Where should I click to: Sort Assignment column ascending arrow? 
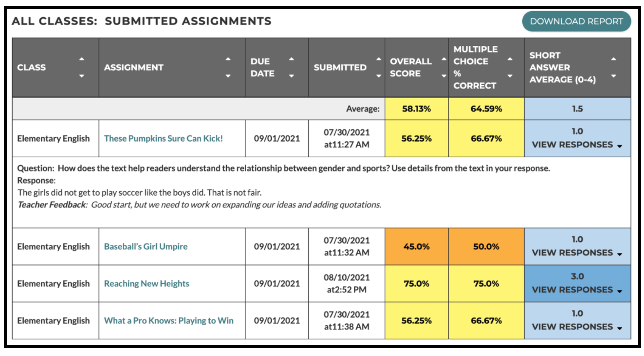pyautogui.click(x=228, y=59)
